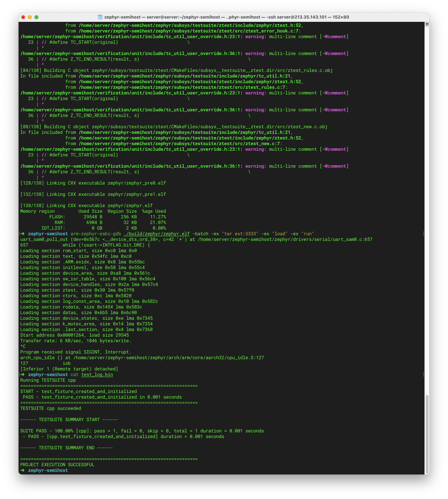
Task: Click the green arrow at the last empty prompt
Action: [x=22, y=470]
